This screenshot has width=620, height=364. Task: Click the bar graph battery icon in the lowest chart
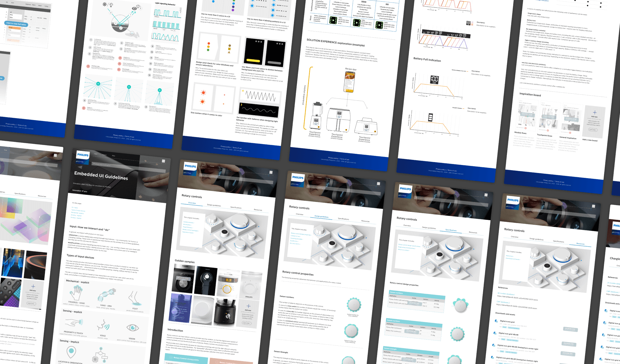point(430,117)
